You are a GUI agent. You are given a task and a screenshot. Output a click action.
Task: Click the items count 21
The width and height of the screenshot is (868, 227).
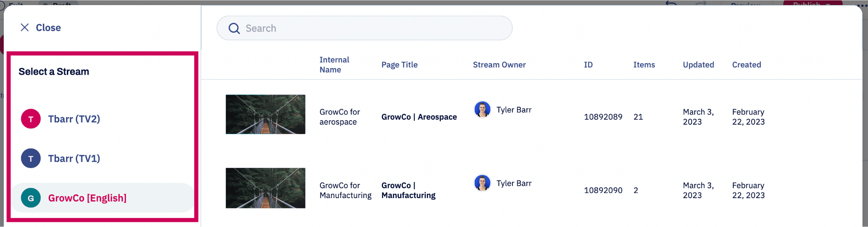[638, 117]
